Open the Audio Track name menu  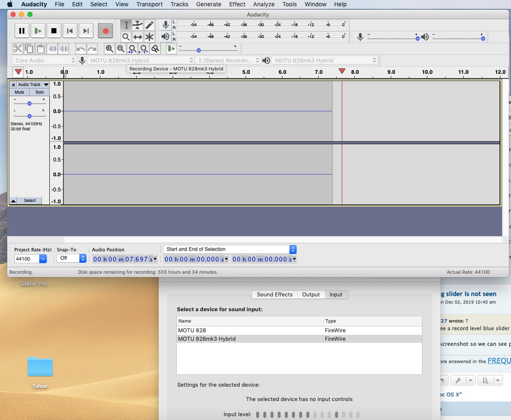[33, 84]
